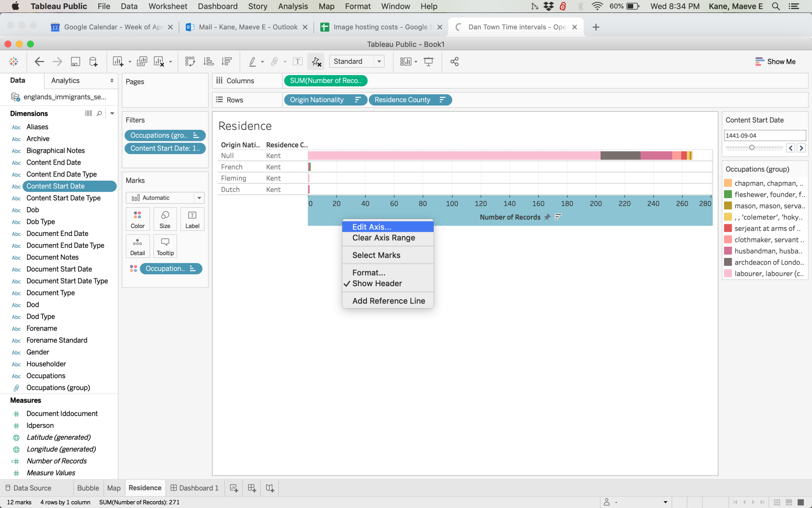Screen dimensions: 812x508
Task: Click the New Data Source icon
Action: tap(93, 61)
